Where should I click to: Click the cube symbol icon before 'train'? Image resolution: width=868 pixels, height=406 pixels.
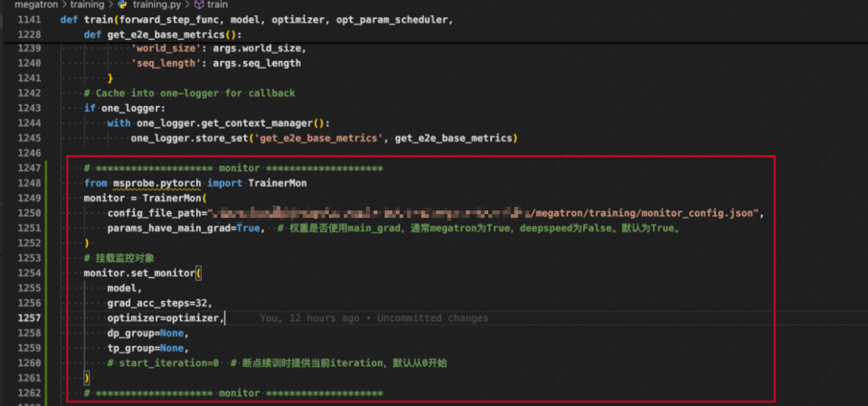tap(199, 4)
